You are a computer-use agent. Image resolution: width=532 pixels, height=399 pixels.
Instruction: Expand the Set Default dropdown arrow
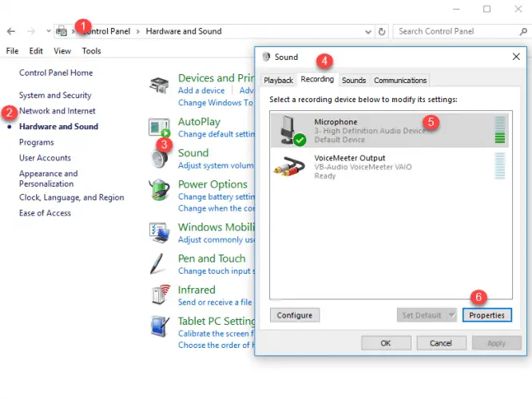(x=451, y=315)
